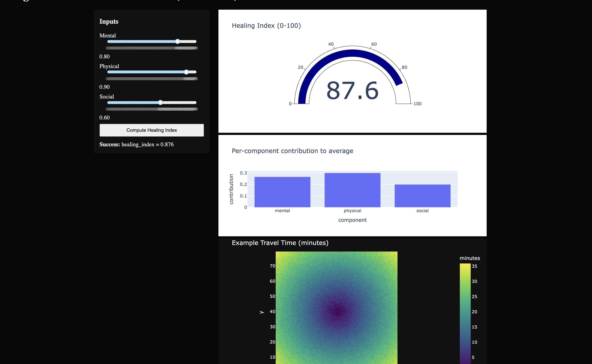Image resolution: width=592 pixels, height=364 pixels.
Task: Click the Per-component contribution to average title
Action: pos(292,151)
